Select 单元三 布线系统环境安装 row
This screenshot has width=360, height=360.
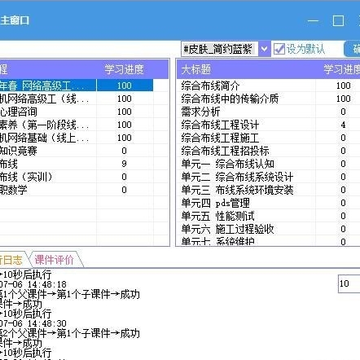[269, 190]
